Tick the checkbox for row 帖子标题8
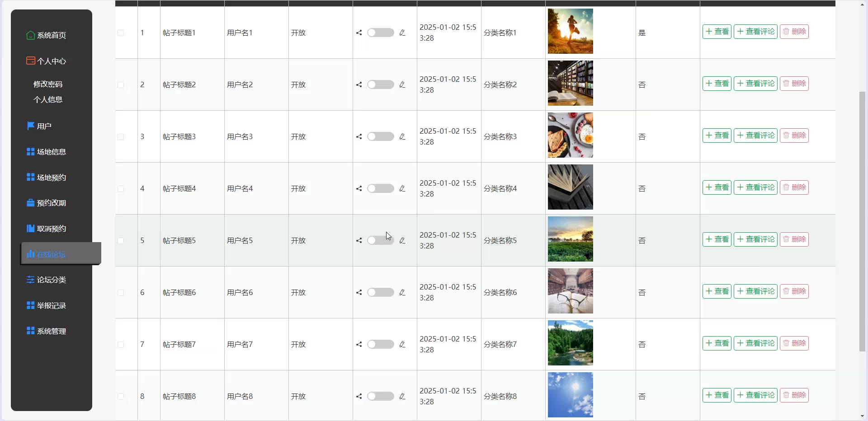The height and width of the screenshot is (421, 868). click(121, 397)
